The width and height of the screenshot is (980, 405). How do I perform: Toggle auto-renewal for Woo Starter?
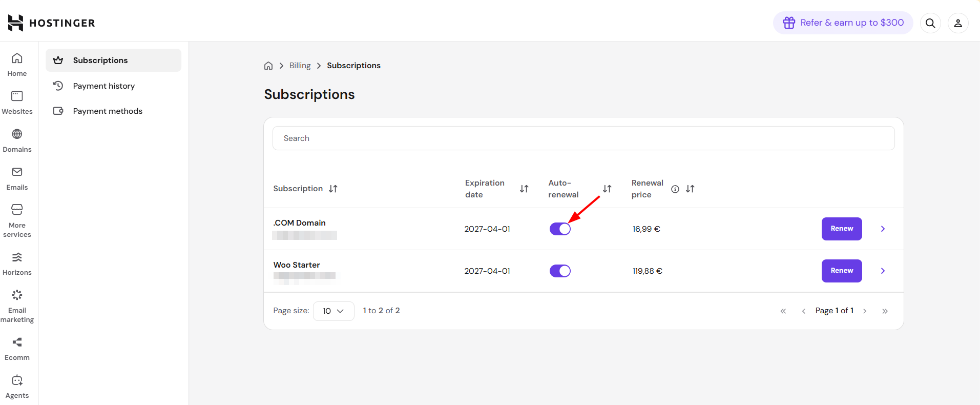(x=560, y=271)
